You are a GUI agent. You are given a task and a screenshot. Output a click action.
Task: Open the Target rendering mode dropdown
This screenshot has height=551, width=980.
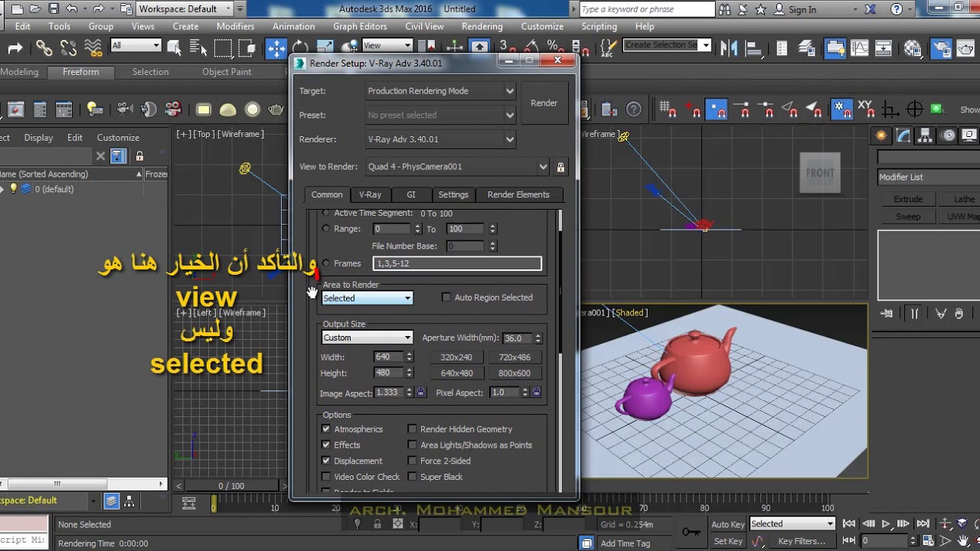(x=441, y=91)
